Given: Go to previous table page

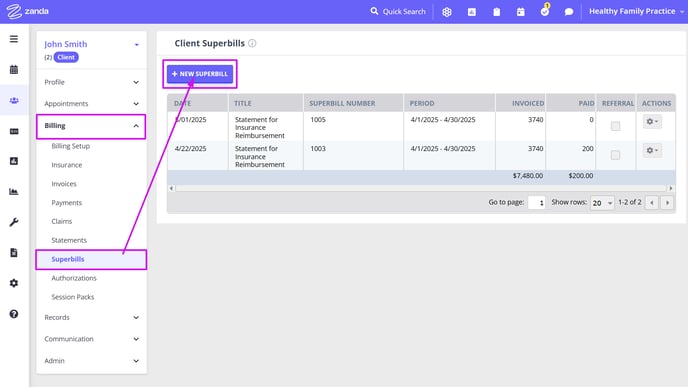Looking at the screenshot, I should pos(652,203).
